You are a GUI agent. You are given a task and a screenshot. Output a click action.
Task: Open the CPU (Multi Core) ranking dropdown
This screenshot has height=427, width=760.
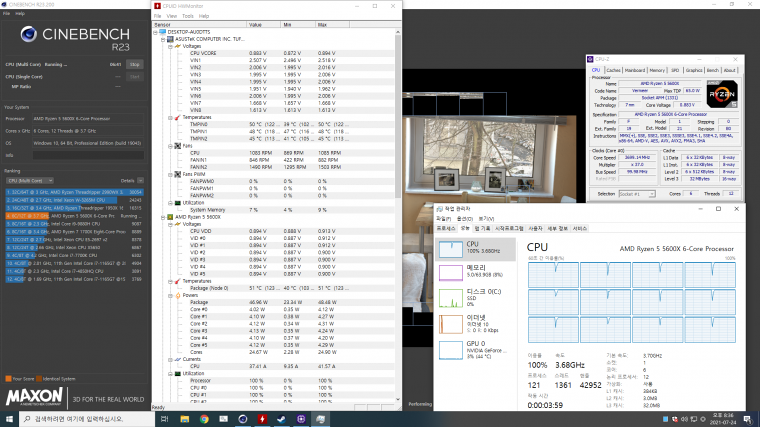30,181
